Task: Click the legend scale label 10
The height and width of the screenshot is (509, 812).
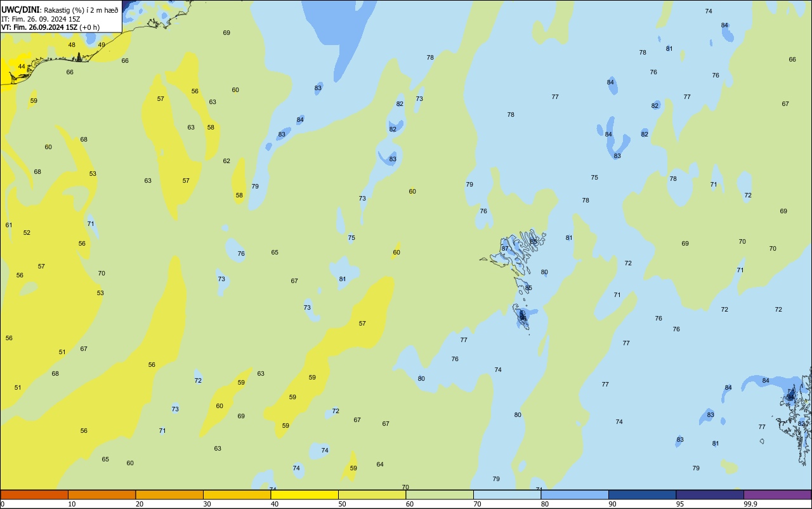Action: [x=72, y=504]
